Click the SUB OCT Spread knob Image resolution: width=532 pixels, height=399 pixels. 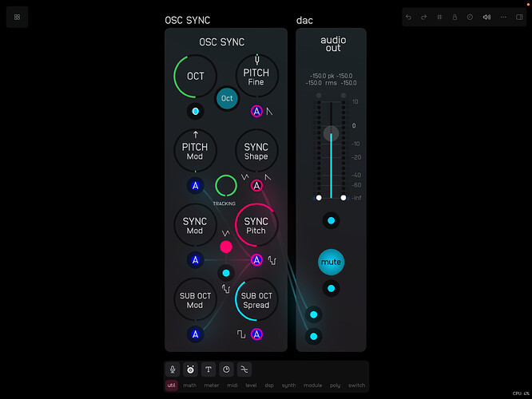pos(256,299)
